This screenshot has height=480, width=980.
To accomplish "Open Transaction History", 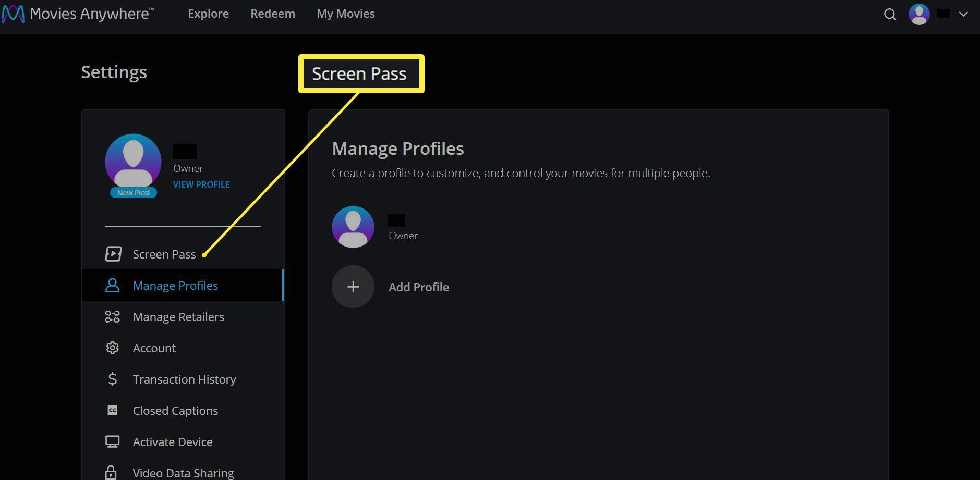I will pyautogui.click(x=184, y=379).
